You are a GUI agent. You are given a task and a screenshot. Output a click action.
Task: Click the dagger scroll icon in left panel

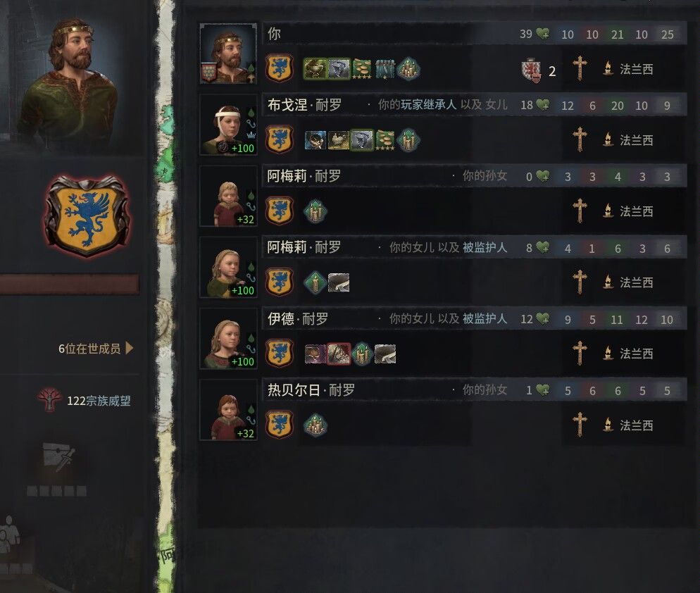point(58,457)
